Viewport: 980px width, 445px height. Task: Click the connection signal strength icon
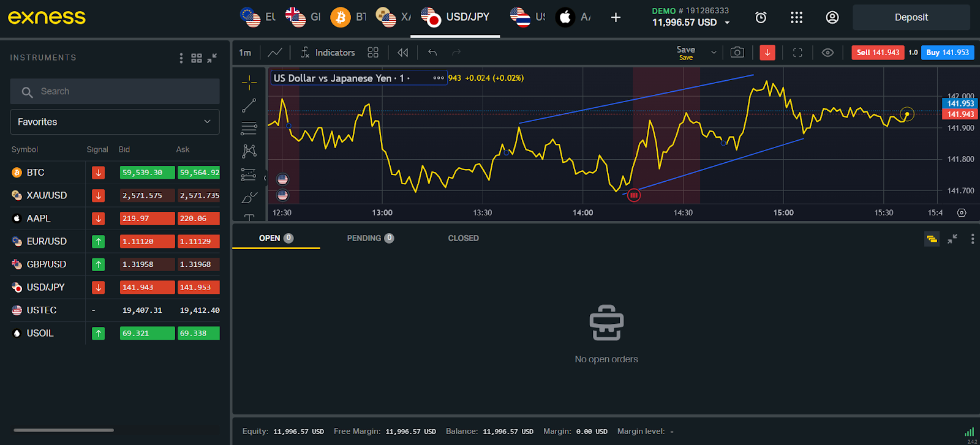969,432
